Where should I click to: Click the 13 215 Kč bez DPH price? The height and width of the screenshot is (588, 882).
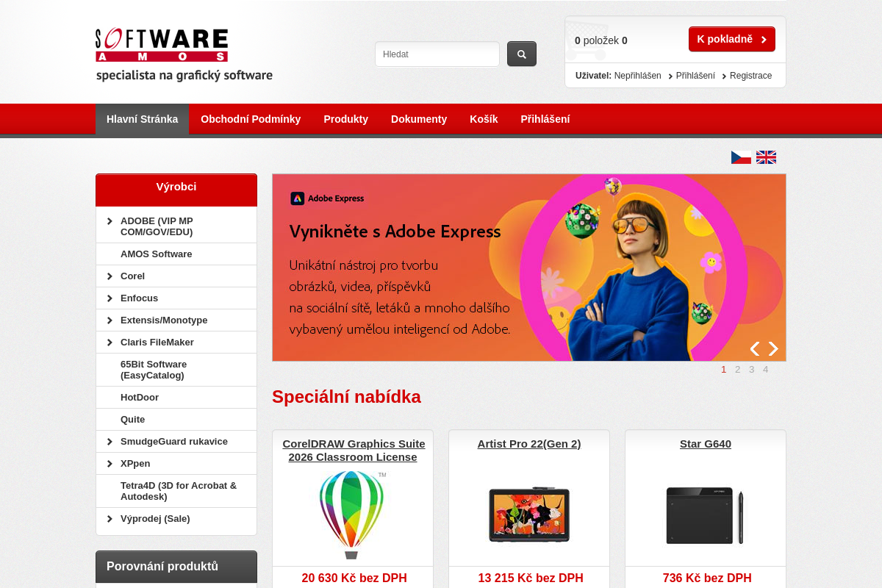point(531,578)
